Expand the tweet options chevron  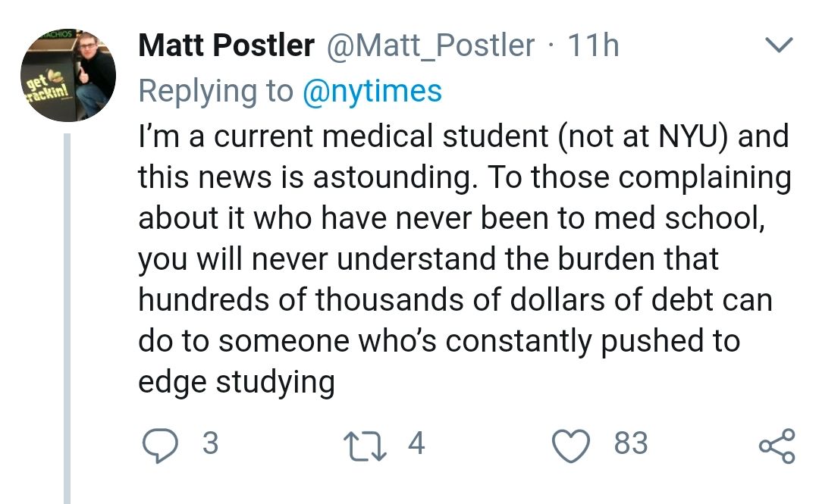778,48
